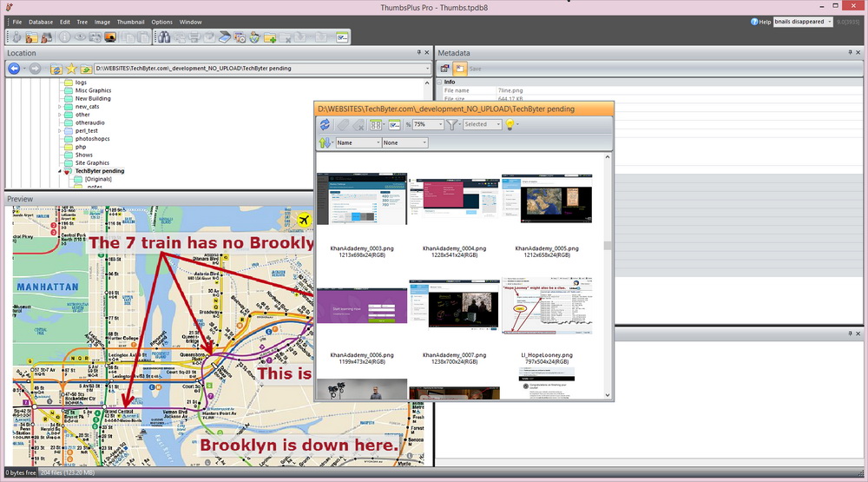The width and height of the screenshot is (868, 482).
Task: Click the thumbnail pane scroll up arrow
Action: [x=608, y=157]
